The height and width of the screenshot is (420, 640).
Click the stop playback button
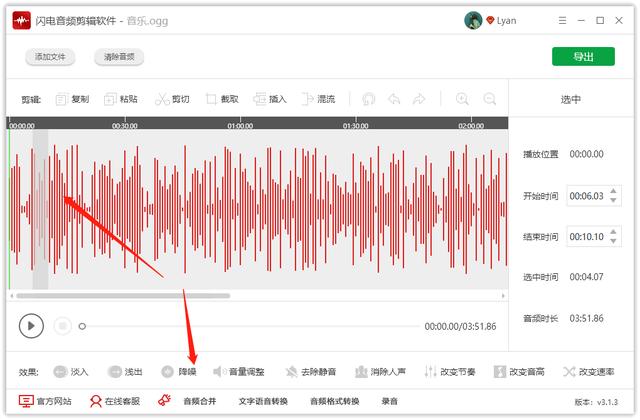(x=62, y=326)
